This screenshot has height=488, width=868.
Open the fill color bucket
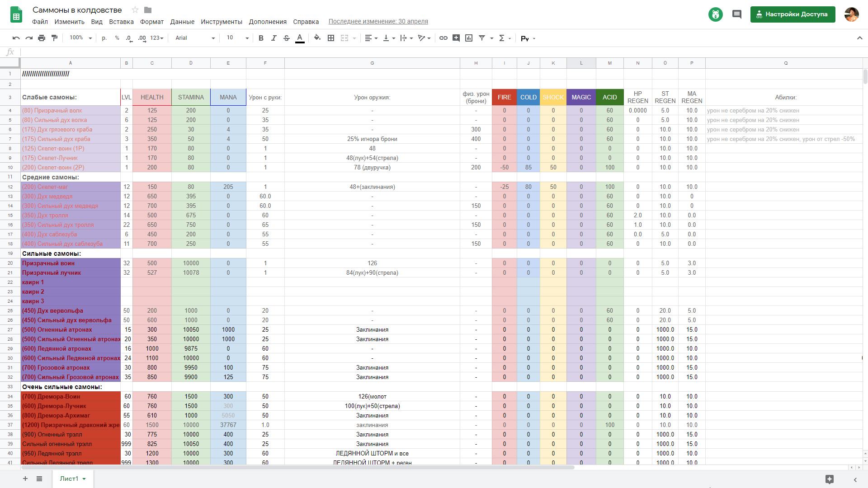[x=317, y=38]
